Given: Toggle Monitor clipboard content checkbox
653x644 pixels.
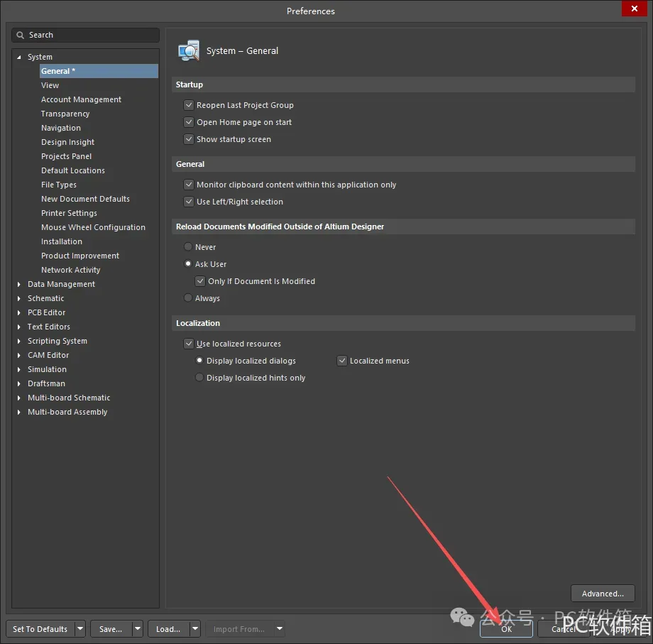Looking at the screenshot, I should point(189,185).
